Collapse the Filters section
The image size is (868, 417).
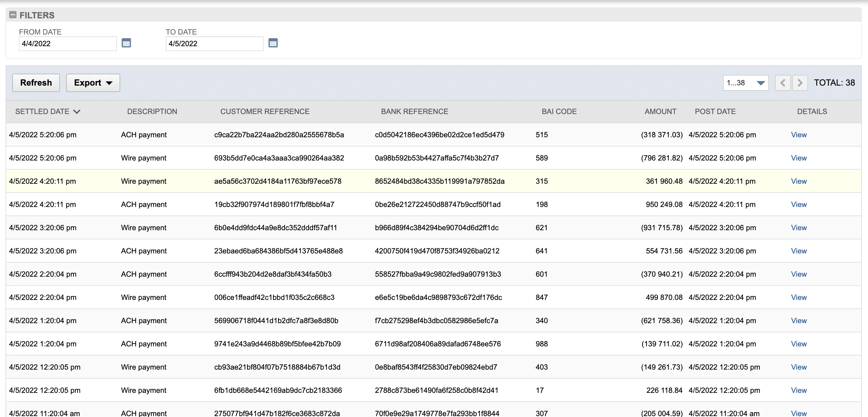pos(13,15)
